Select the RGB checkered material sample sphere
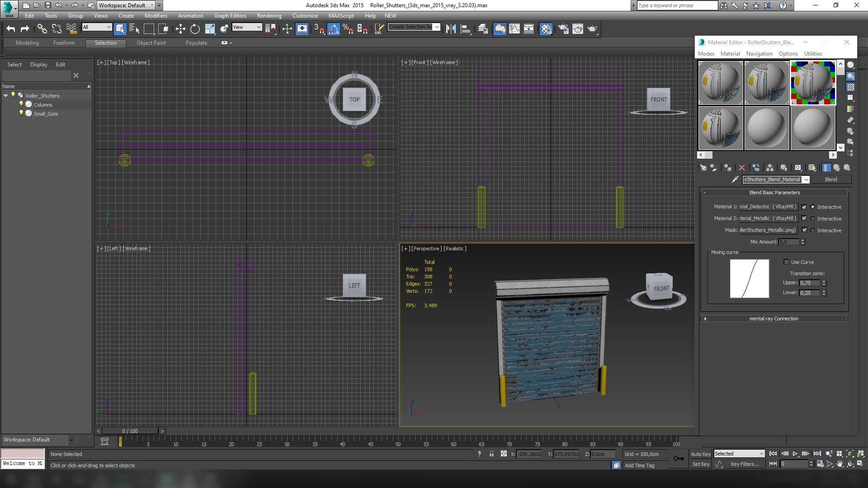The width and height of the screenshot is (868, 488). [x=812, y=83]
